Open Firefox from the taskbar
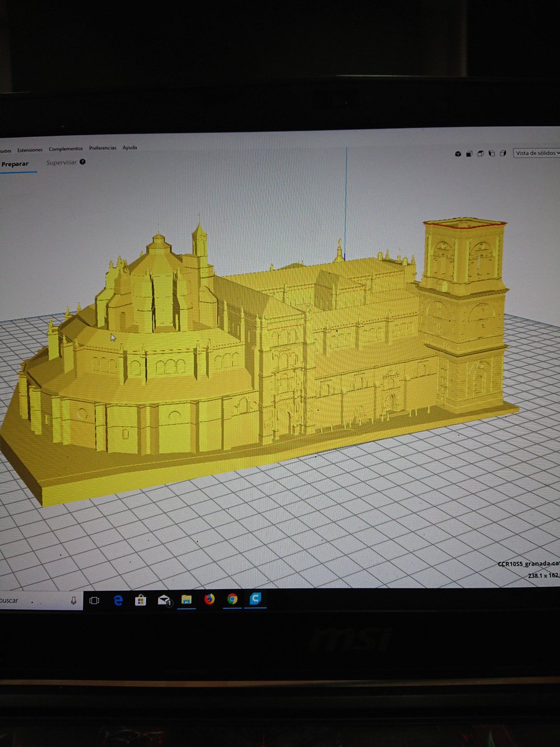560x747 pixels. tap(209, 599)
